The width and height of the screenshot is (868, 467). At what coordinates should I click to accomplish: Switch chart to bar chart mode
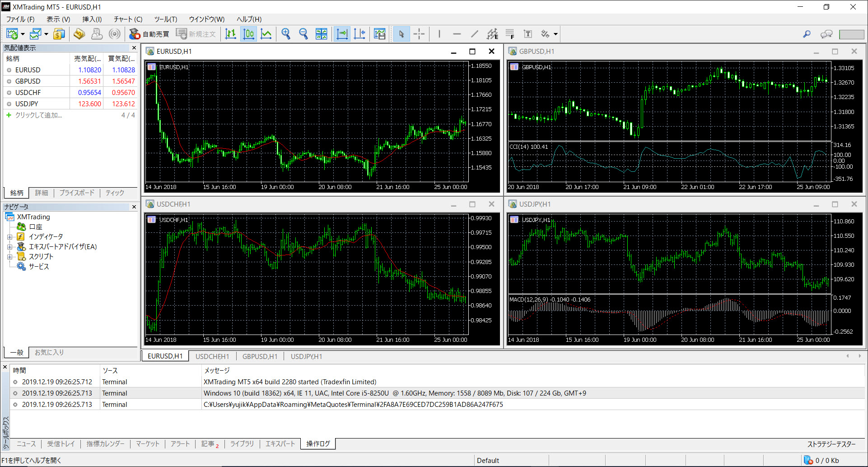[231, 34]
